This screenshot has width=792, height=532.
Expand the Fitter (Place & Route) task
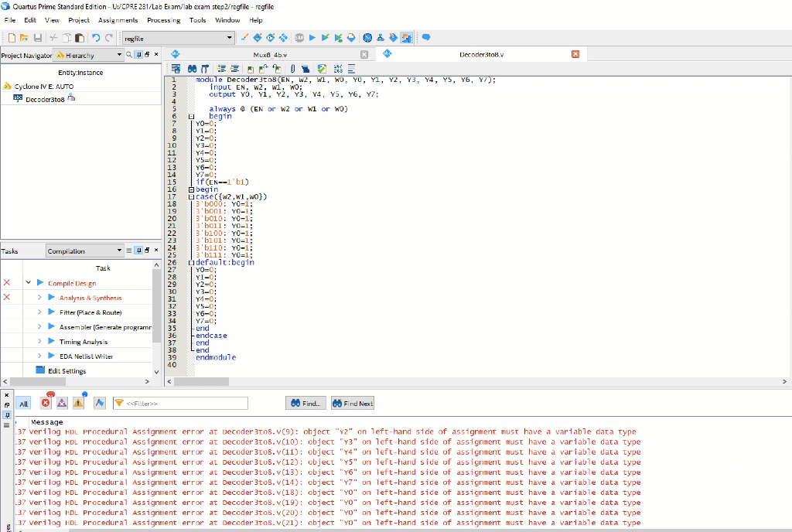pyautogui.click(x=40, y=312)
